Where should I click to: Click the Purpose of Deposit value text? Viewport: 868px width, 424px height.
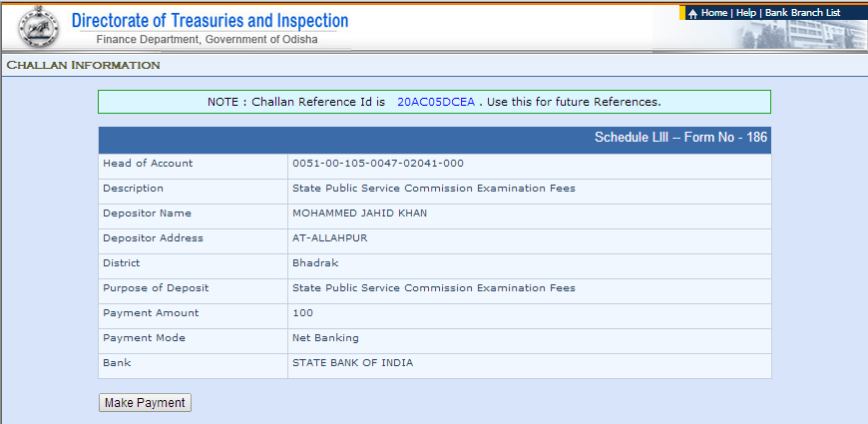(x=434, y=288)
